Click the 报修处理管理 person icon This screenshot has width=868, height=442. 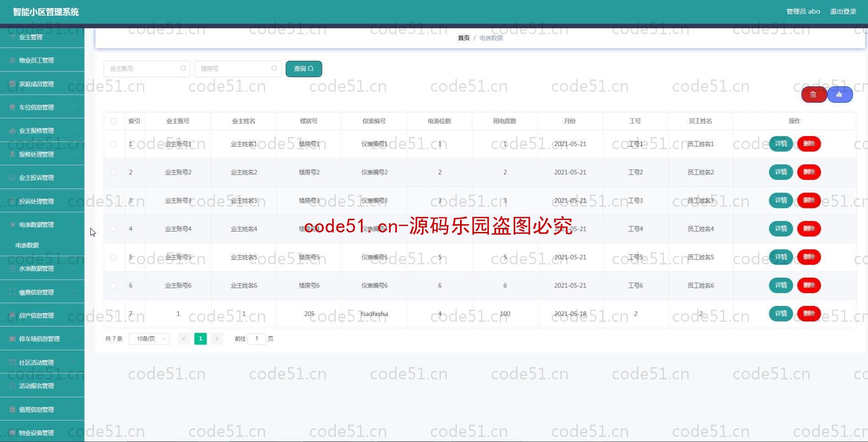click(12, 154)
